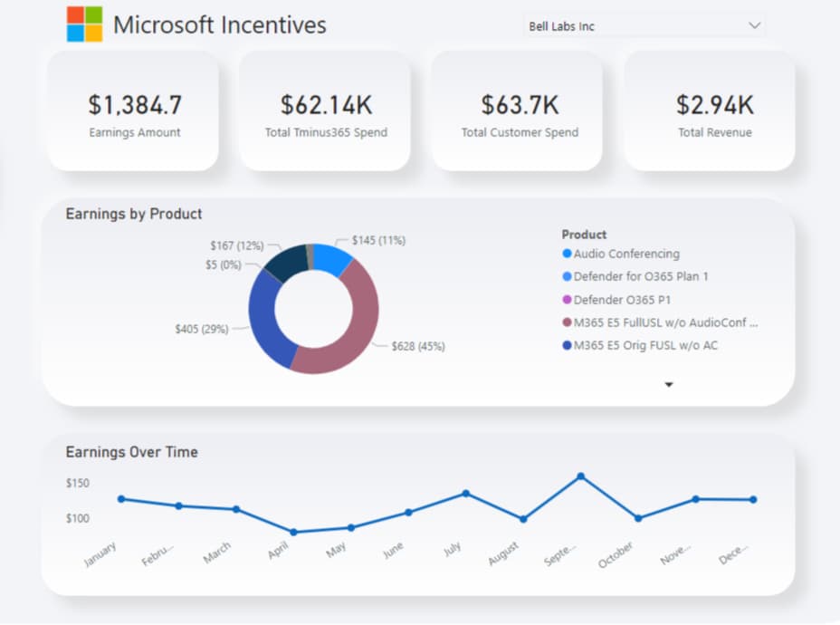Viewport: 840px width, 625px height.
Task: Click the March data point on line chart
Action: [236, 509]
